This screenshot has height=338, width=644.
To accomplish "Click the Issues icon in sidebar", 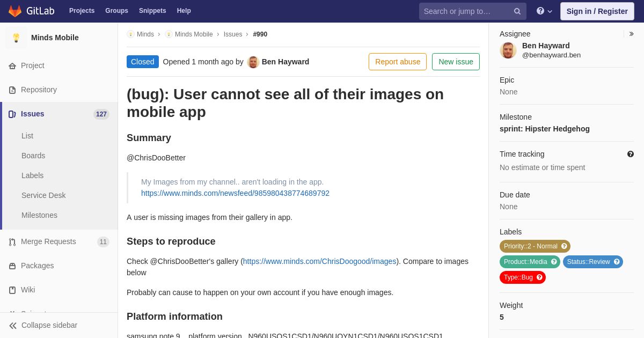I will point(12,114).
